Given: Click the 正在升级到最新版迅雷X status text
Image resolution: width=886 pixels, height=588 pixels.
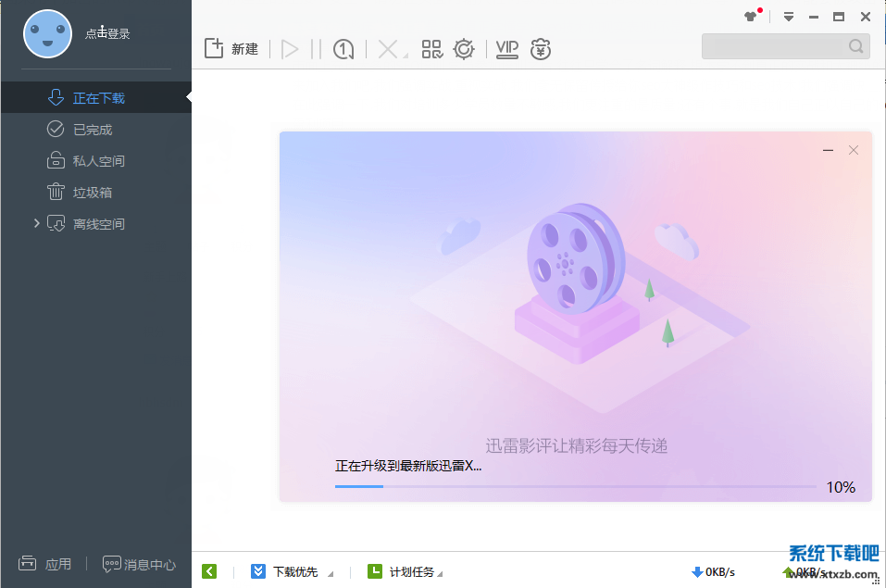Looking at the screenshot, I should coord(408,466).
